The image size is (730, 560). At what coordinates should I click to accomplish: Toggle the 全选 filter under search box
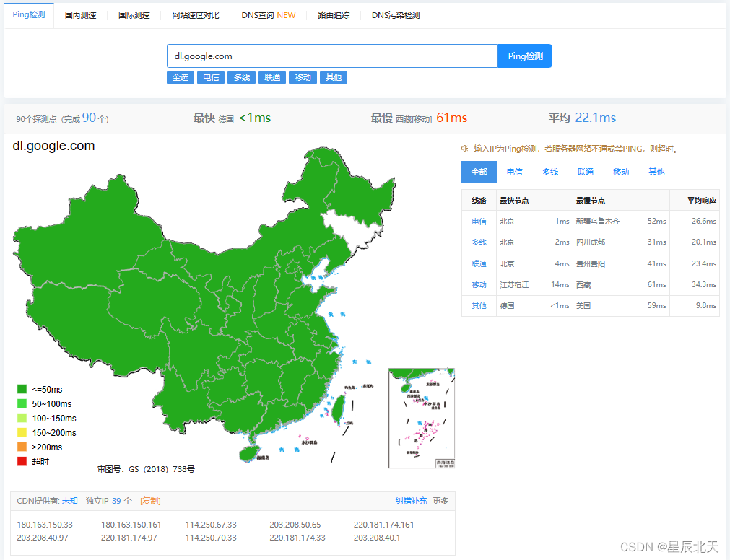(181, 77)
